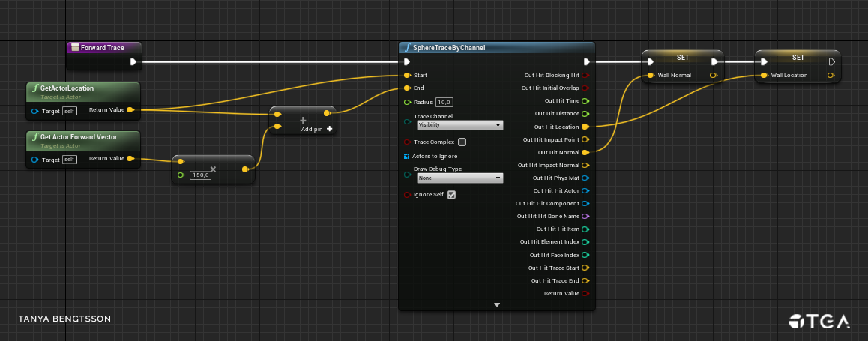Click the add node top input pin
This screenshot has height=341, width=868.
(278, 115)
